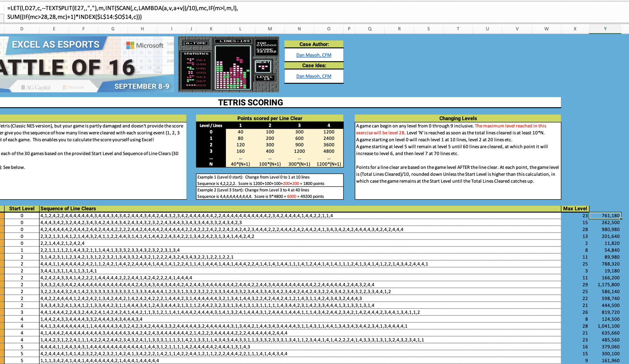Select column header Y

[x=605, y=29]
